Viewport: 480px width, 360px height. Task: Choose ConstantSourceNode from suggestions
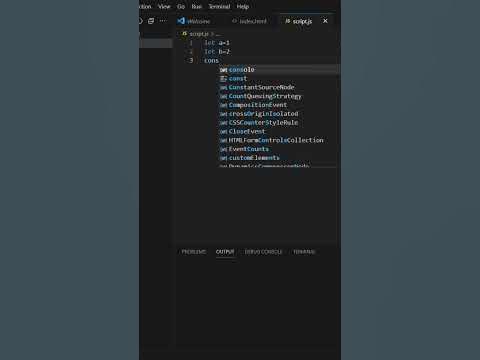click(x=278, y=87)
